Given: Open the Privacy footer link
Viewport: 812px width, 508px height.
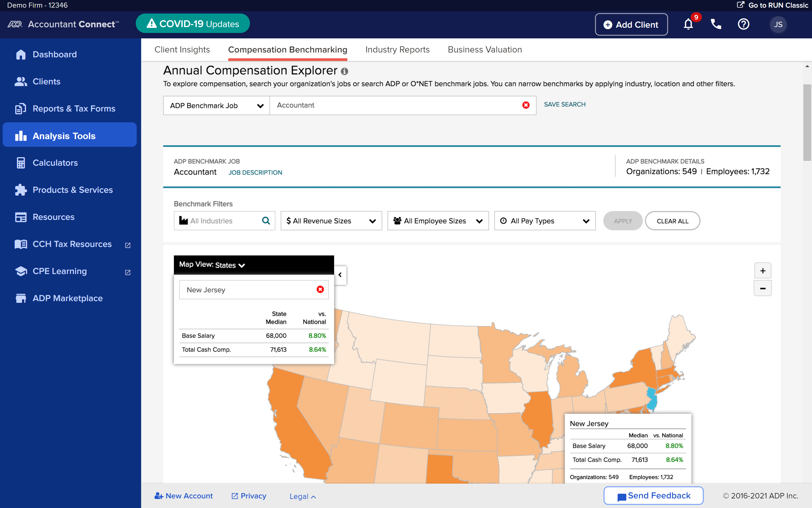Looking at the screenshot, I should [249, 496].
